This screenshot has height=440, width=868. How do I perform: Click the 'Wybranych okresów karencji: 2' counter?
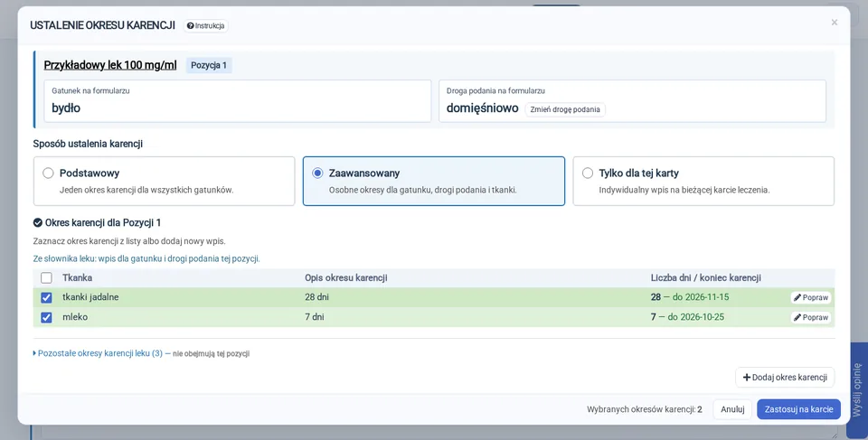[645, 409]
